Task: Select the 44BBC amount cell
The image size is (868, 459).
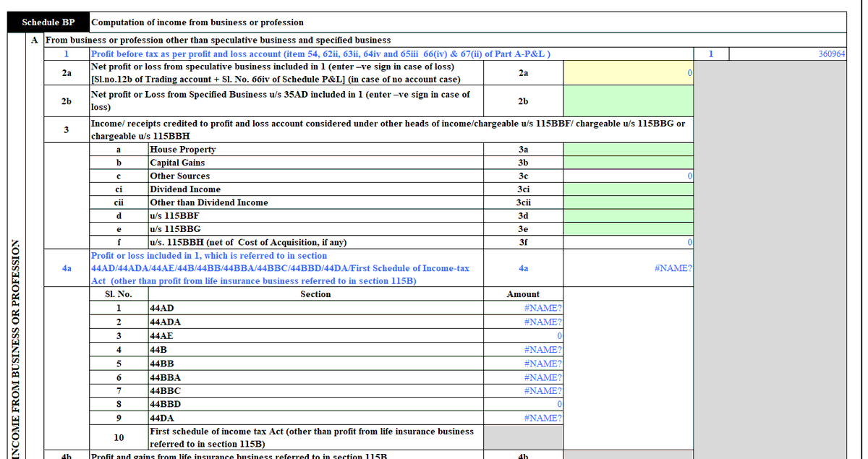Action: coord(523,391)
